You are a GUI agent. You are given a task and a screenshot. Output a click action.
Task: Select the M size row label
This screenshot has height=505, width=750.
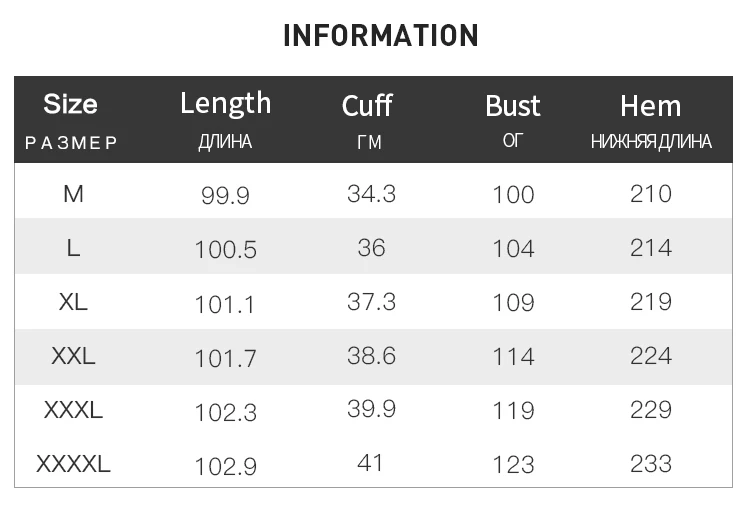pos(73,194)
